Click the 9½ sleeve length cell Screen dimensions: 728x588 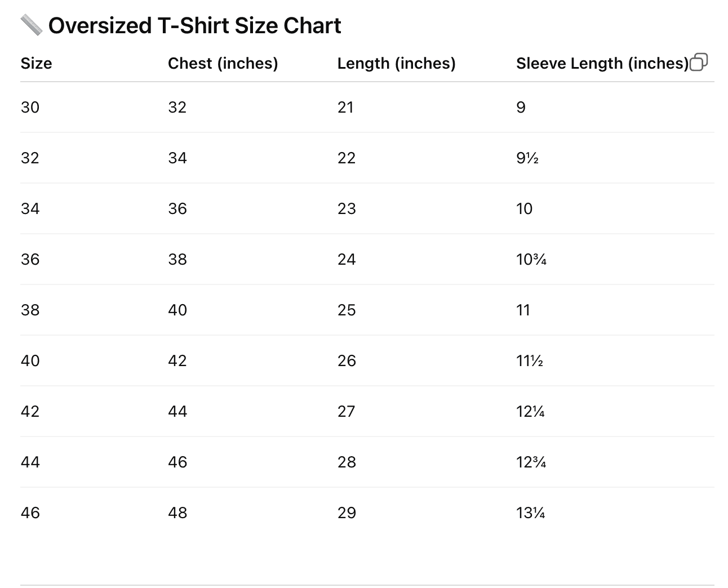click(527, 158)
